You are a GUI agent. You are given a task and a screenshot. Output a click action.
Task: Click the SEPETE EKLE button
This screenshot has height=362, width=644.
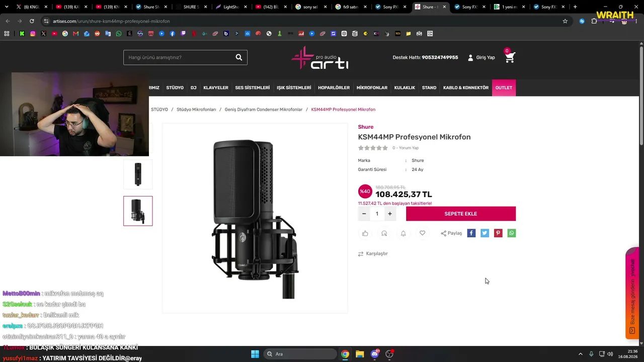461,214
